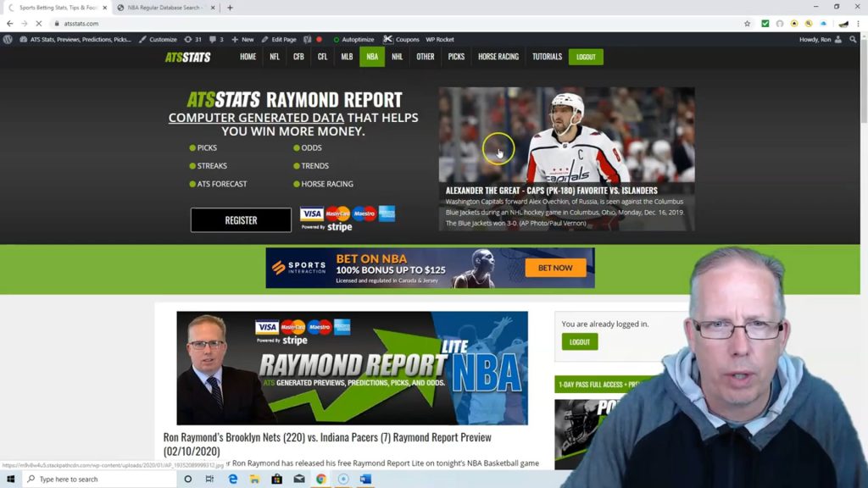The image size is (868, 488).
Task: Click the Yoast SEO icon in admin bar
Action: click(307, 39)
